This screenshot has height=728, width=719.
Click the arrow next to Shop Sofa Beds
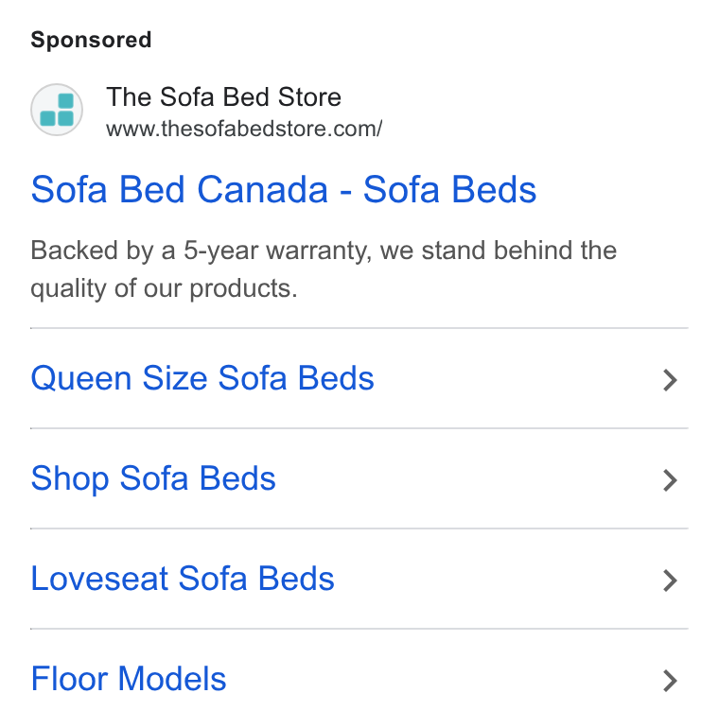pos(670,480)
